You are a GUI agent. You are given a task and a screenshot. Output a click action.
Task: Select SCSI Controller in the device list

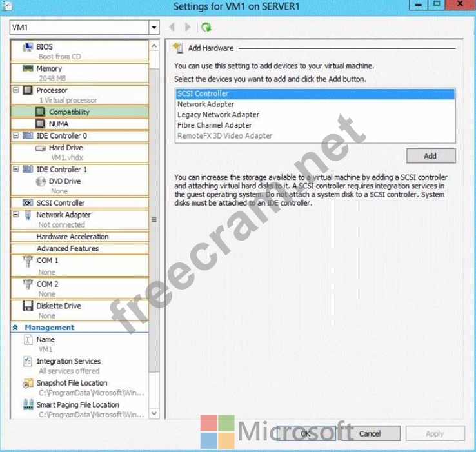point(315,93)
